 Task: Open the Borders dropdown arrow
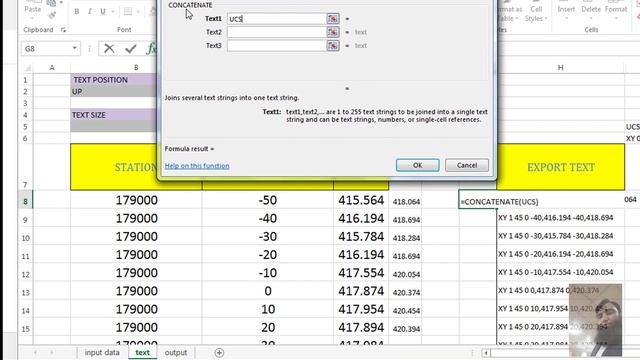pos(138,11)
